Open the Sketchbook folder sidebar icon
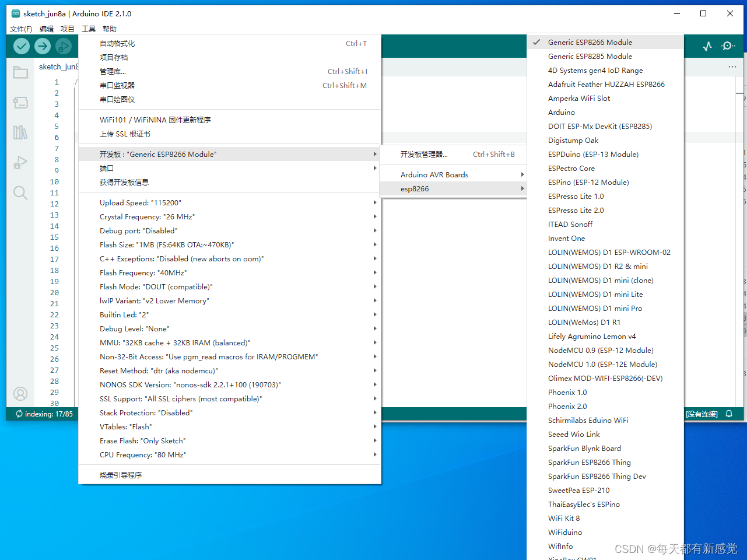This screenshot has width=747, height=560. coord(20,72)
